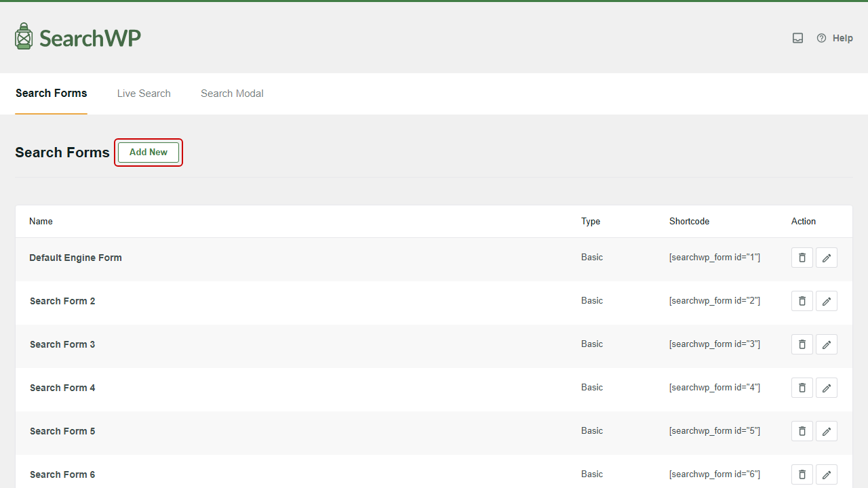Click pencil icon for Search Form 5

[827, 431]
